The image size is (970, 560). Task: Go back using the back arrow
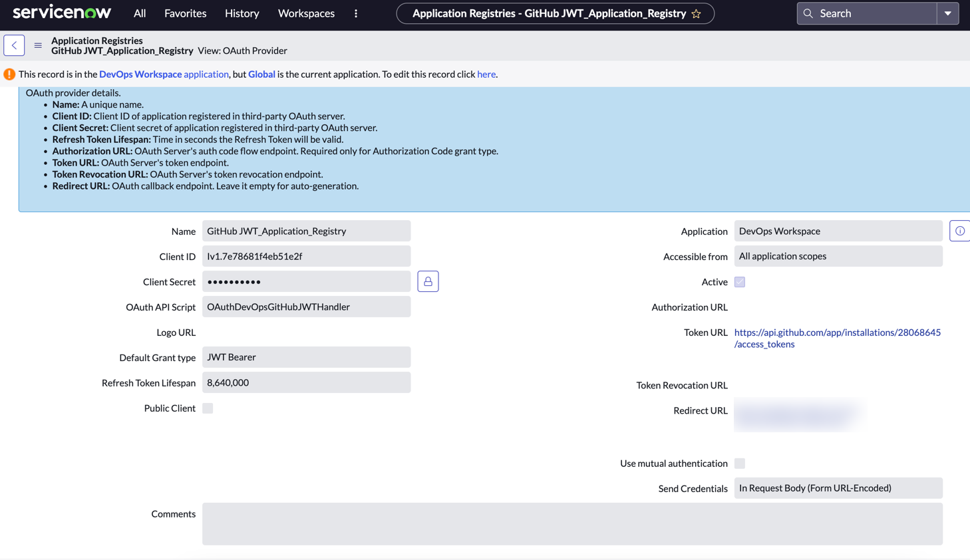(14, 45)
